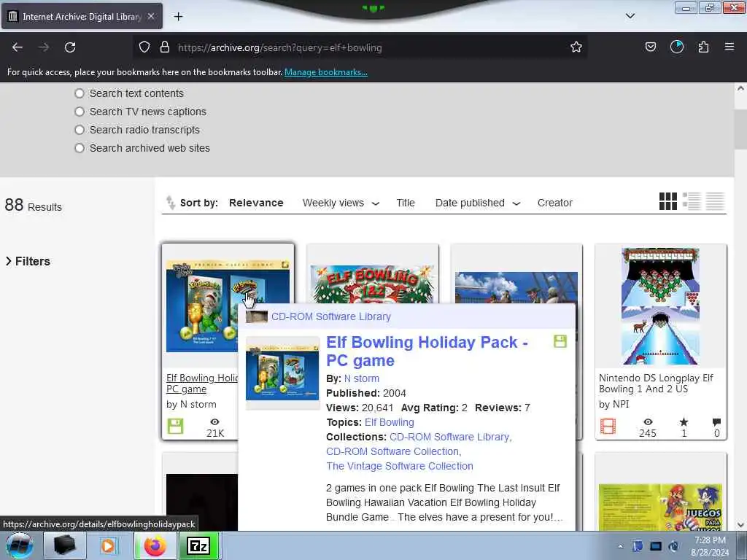Click green floppy software icon in popup
Image resolution: width=747 pixels, height=560 pixels.
click(x=560, y=341)
